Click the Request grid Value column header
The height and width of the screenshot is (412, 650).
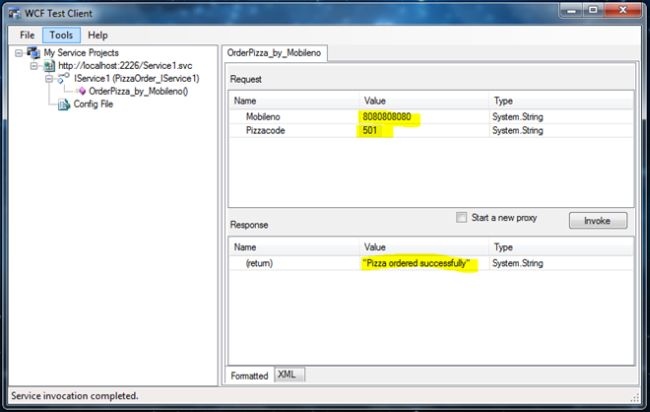coord(423,101)
